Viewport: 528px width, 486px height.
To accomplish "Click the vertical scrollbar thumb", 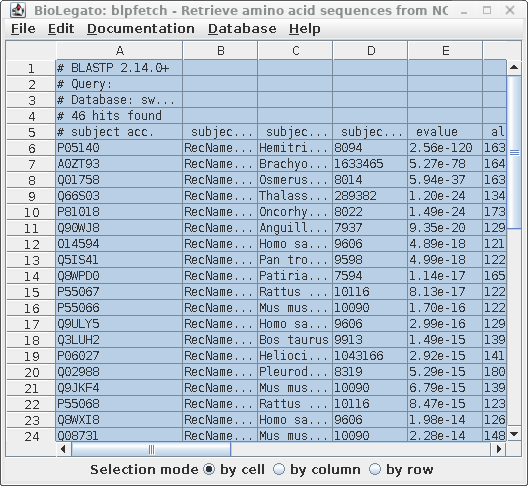I will (x=514, y=152).
